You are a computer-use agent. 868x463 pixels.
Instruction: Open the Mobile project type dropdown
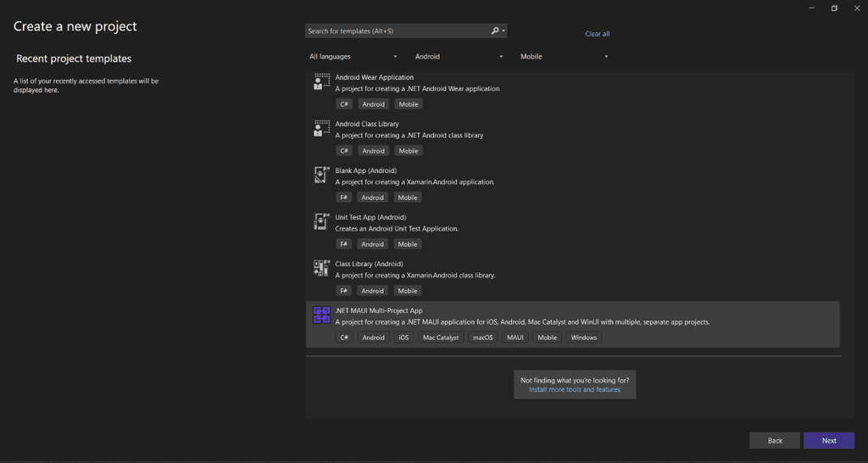(x=564, y=57)
